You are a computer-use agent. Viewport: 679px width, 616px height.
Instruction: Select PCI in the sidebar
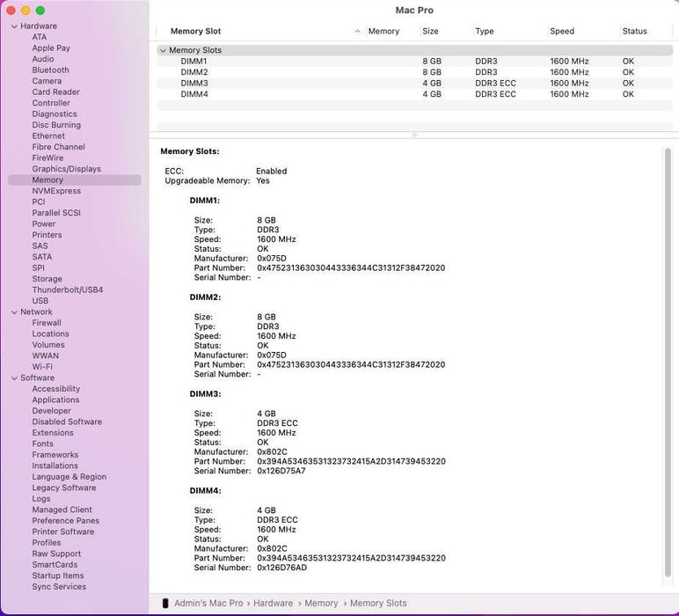pos(38,202)
